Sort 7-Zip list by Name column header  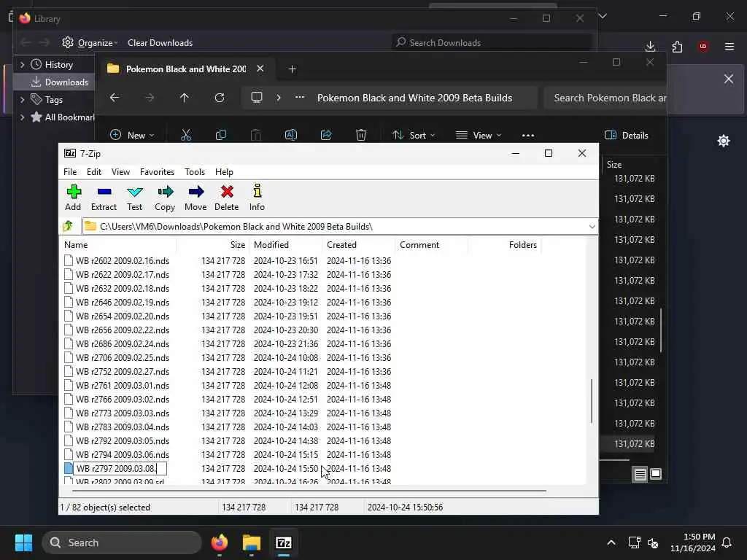coord(119,245)
